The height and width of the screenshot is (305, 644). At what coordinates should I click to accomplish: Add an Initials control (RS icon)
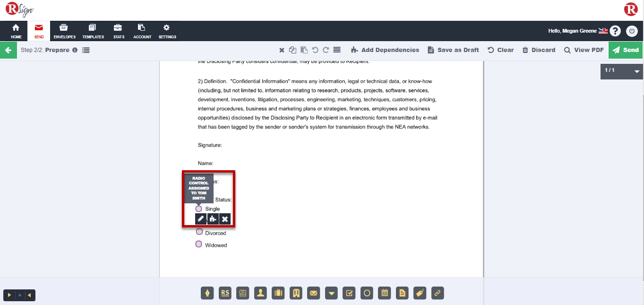coord(225,293)
